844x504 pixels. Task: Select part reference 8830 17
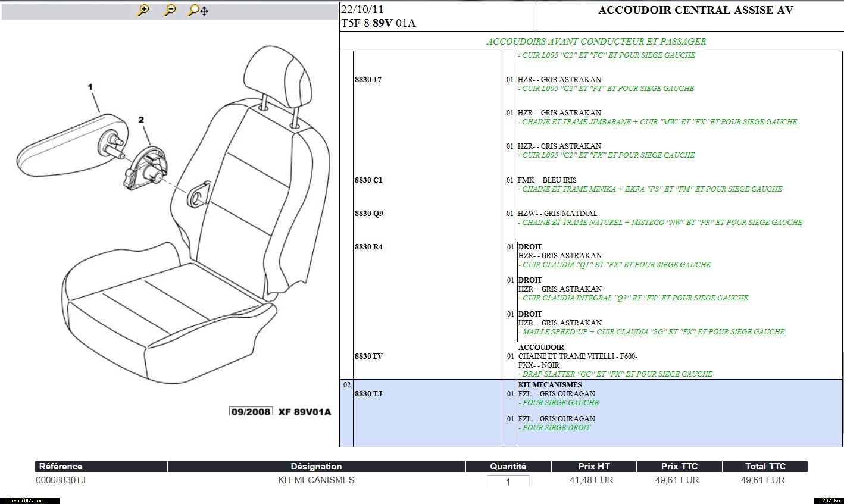click(x=368, y=80)
